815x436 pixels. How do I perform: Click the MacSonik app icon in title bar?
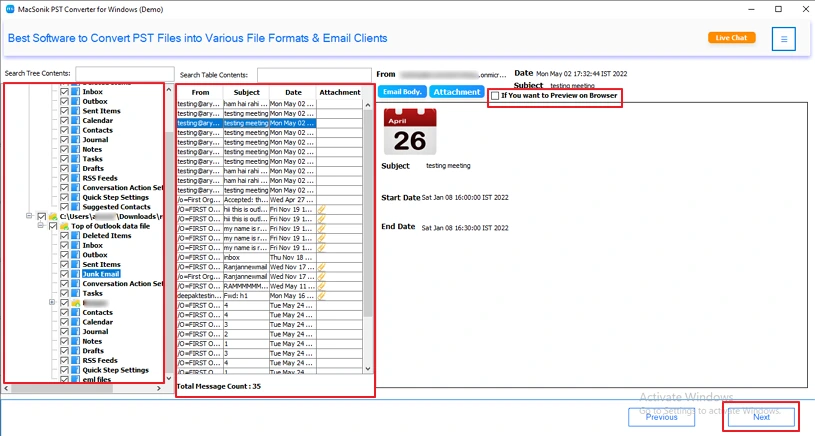tap(9, 9)
